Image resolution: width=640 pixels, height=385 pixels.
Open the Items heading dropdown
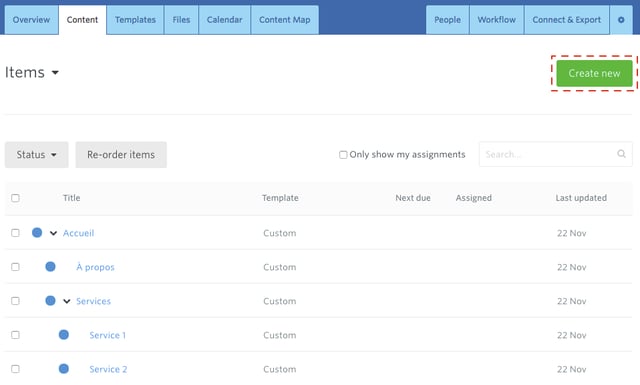click(32, 72)
